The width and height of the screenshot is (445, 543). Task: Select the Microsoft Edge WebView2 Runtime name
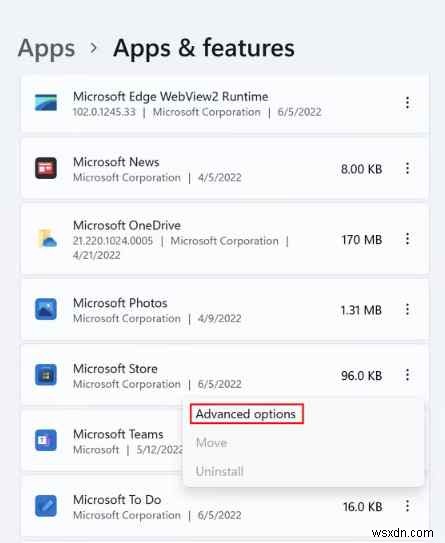coord(171,96)
